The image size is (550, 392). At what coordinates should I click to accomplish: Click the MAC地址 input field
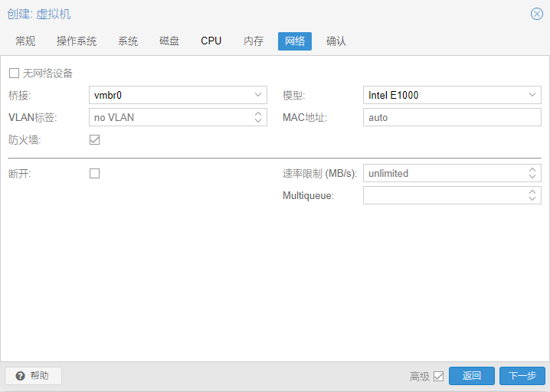click(452, 117)
